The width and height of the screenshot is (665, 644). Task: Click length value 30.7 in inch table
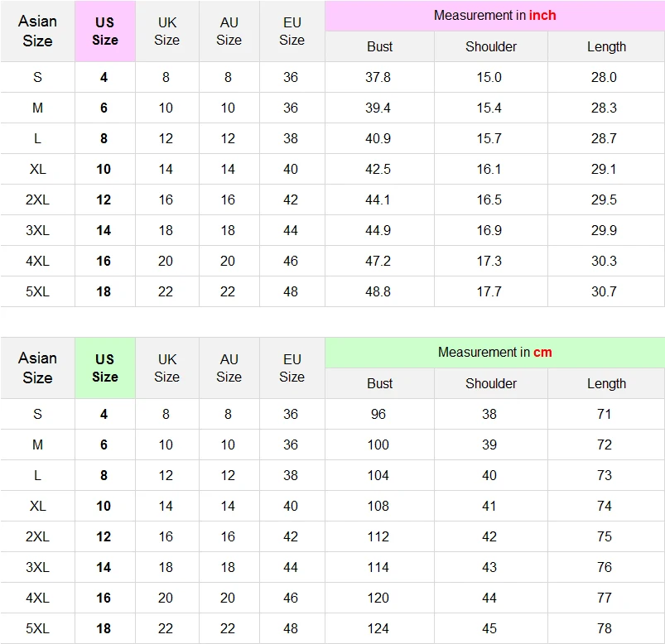point(604,291)
